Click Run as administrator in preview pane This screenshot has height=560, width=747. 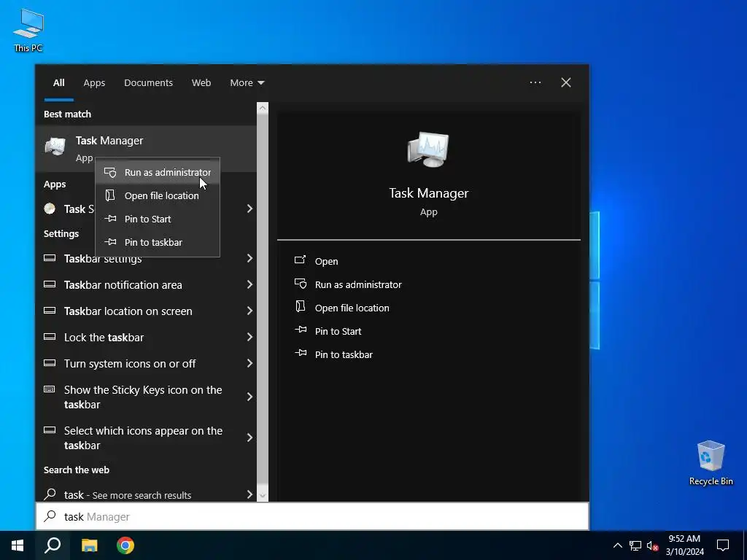tap(358, 285)
